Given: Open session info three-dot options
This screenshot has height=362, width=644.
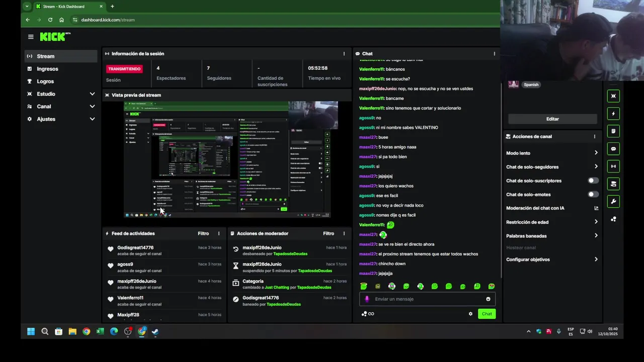Looking at the screenshot, I should [x=344, y=54].
